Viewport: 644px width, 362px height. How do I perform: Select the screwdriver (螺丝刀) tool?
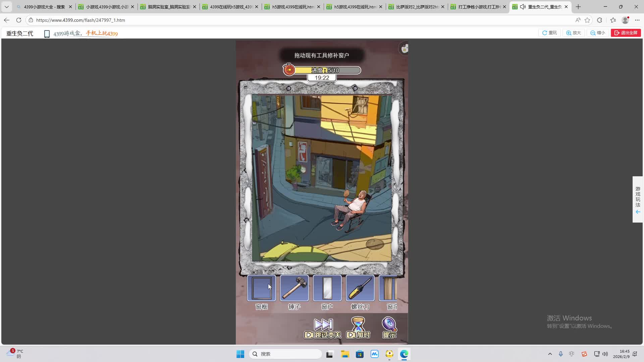pyautogui.click(x=360, y=289)
